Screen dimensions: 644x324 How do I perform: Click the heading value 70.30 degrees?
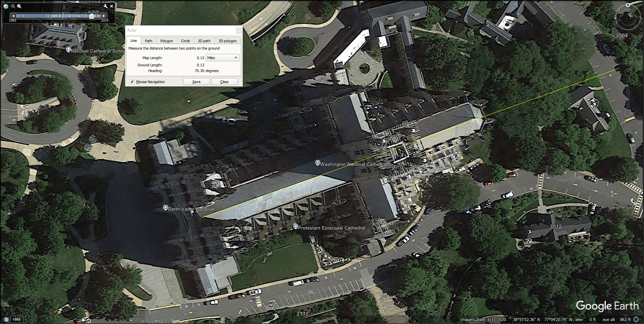(207, 71)
